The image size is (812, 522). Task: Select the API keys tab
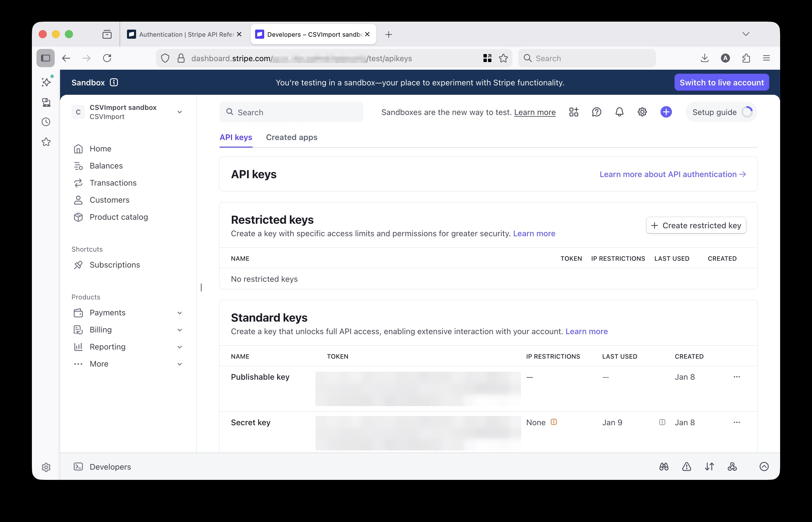(236, 138)
